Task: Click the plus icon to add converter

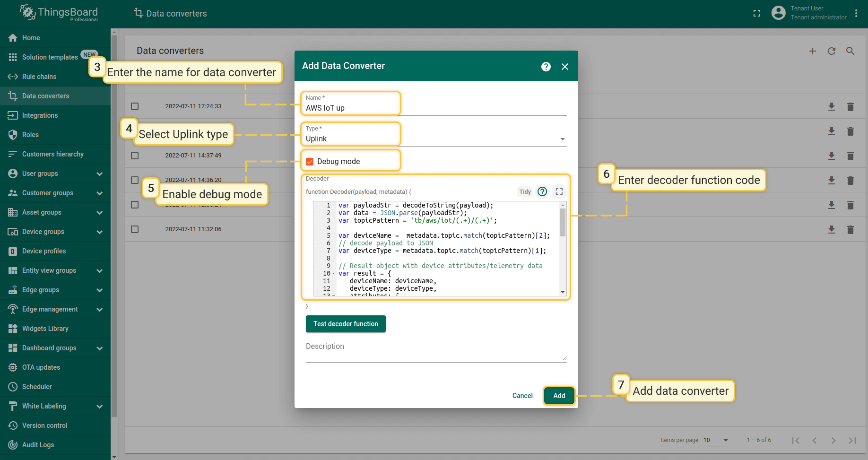Action: point(812,51)
